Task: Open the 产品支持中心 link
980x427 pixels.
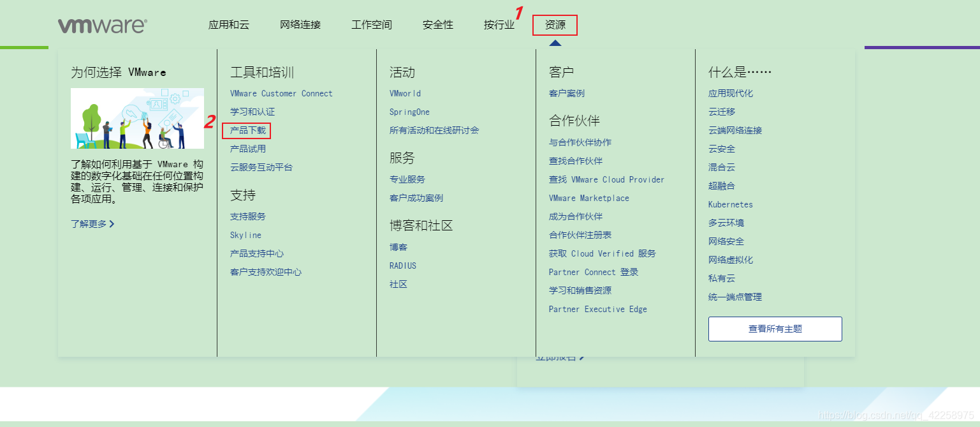Action: 257,253
